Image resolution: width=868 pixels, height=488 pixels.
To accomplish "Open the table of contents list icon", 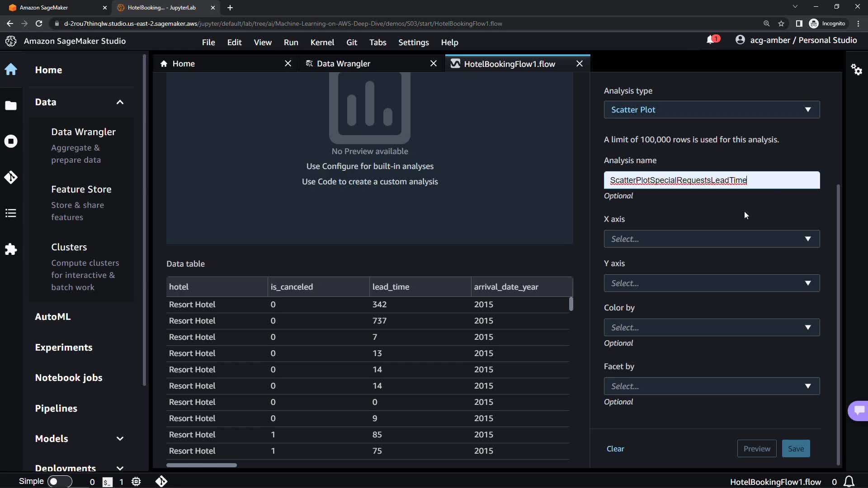I will point(11,213).
